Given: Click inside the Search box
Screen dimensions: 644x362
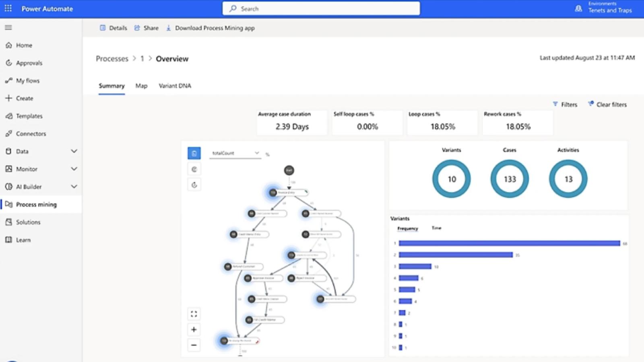Looking at the screenshot, I should (321, 8).
